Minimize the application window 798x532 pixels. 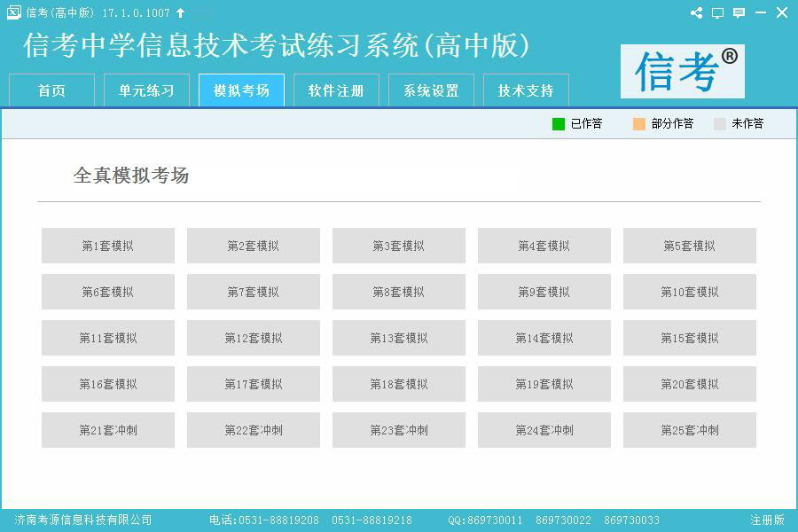761,12
